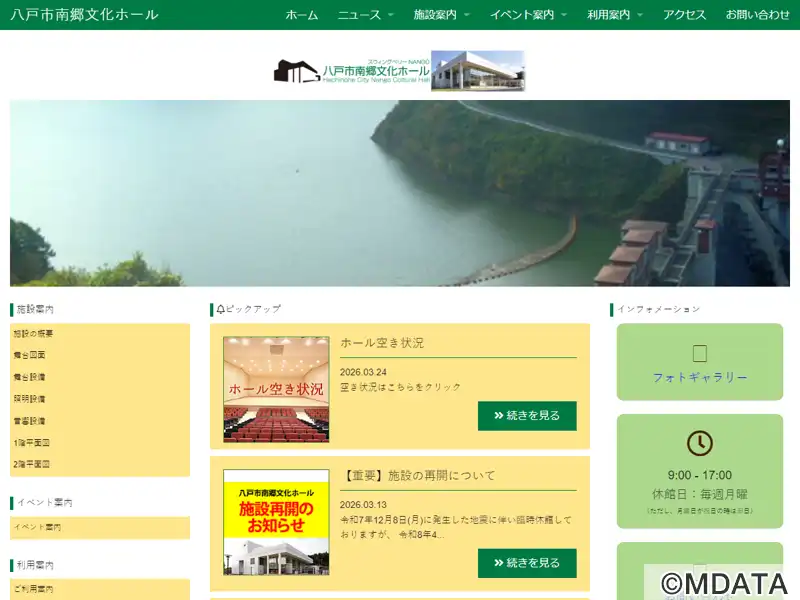800x600 pixels.
Task: Click the site logo banner image
Action: click(x=400, y=71)
